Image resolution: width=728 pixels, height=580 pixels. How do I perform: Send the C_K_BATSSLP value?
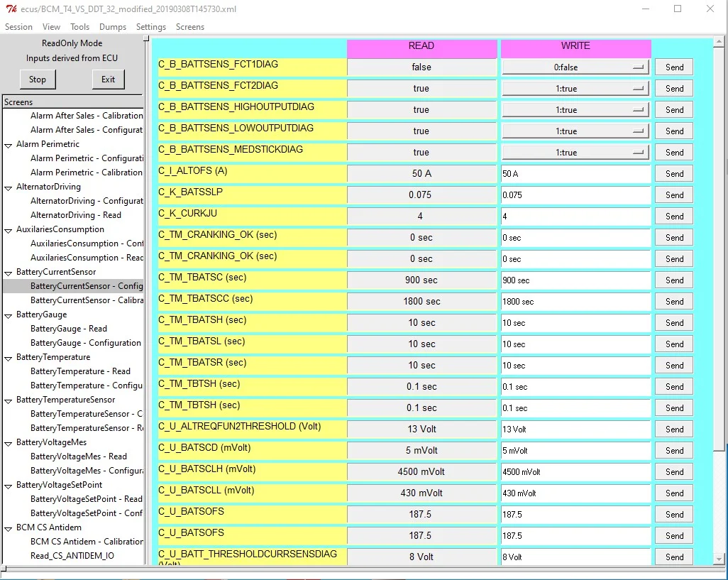pyautogui.click(x=674, y=195)
